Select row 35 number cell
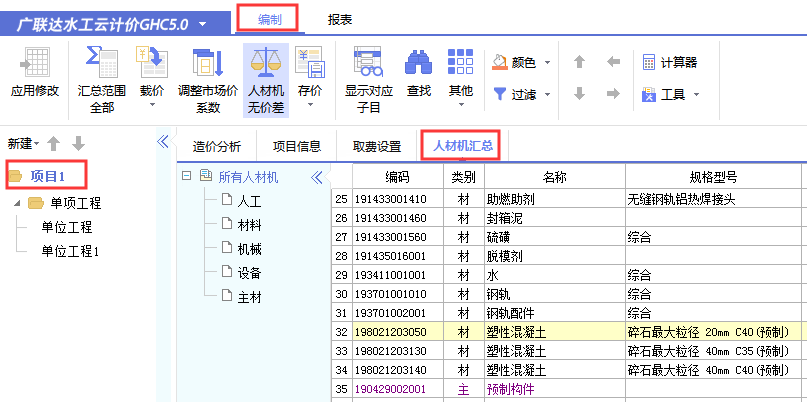The image size is (807, 402). click(342, 389)
